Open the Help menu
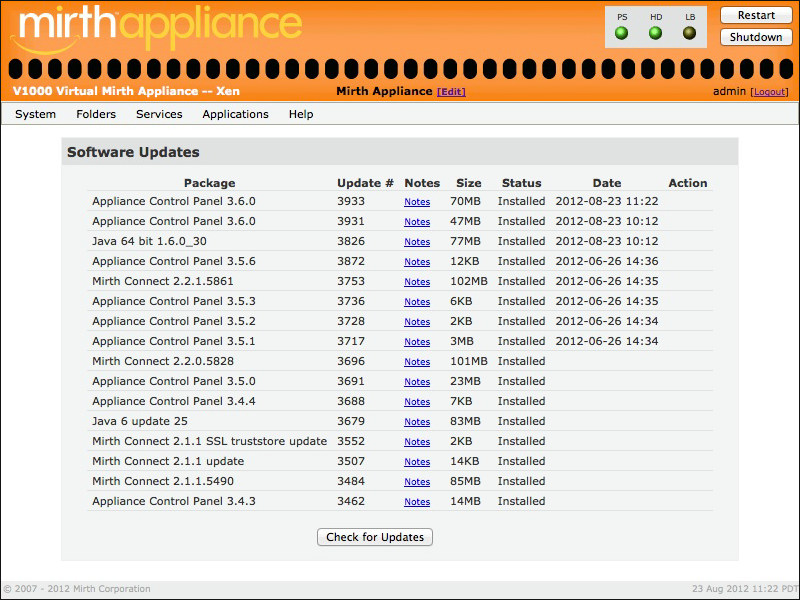Image resolution: width=800 pixels, height=600 pixels. (301, 114)
